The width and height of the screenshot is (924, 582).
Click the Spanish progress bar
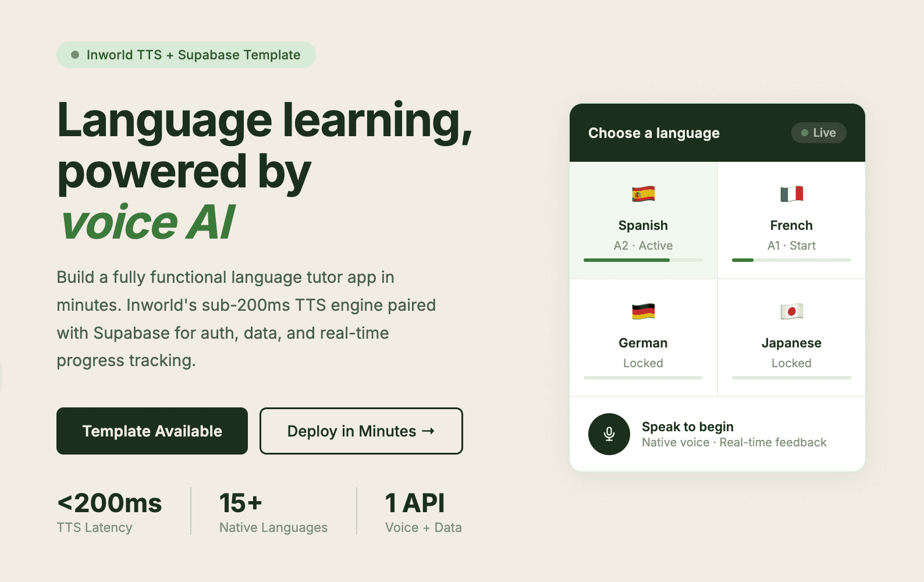pyautogui.click(x=643, y=260)
